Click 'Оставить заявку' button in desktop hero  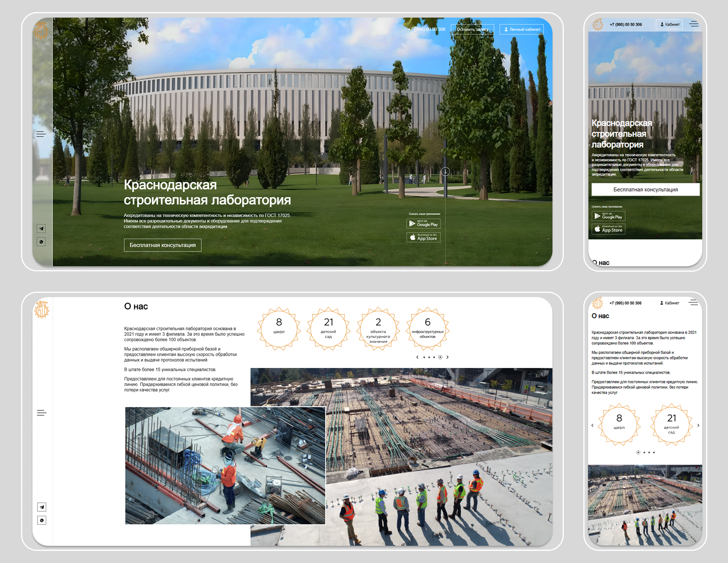pyautogui.click(x=472, y=29)
